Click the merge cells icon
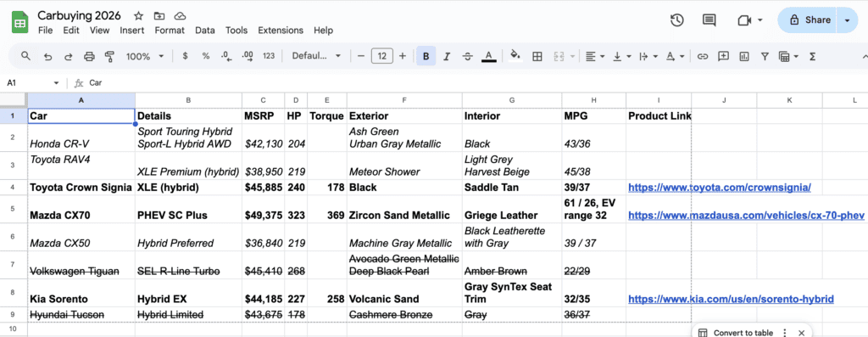The image size is (868, 337). [x=559, y=56]
